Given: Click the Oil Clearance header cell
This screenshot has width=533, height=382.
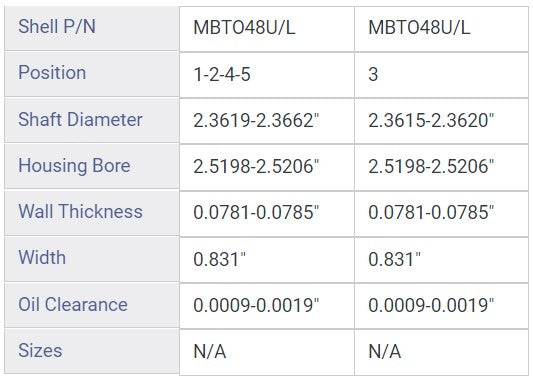Looking at the screenshot, I should pyautogui.click(x=92, y=305).
